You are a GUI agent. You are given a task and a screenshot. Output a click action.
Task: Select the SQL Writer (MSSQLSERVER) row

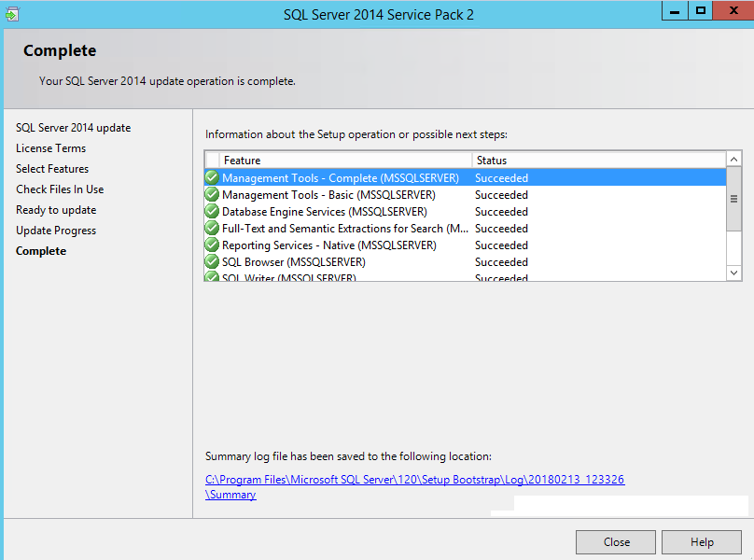tap(466, 275)
